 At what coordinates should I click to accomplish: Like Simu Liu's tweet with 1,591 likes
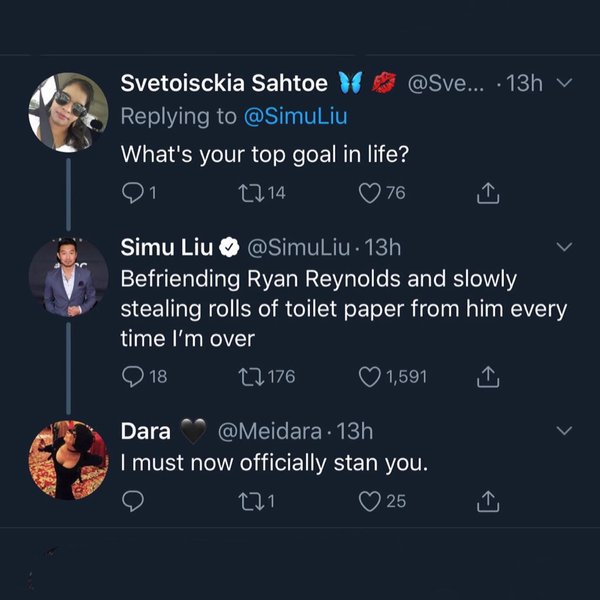[x=372, y=376]
